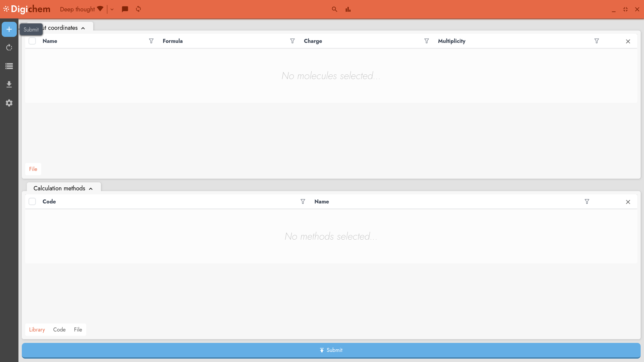Click the plus Submit sidebar icon

[x=9, y=29]
